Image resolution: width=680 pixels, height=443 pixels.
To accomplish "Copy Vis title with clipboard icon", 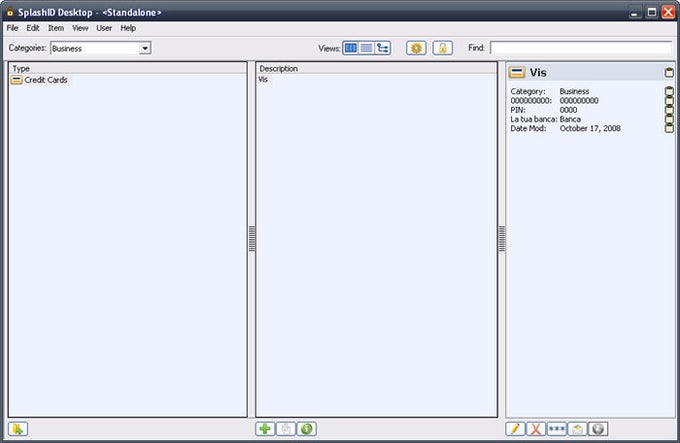I will click(x=669, y=73).
